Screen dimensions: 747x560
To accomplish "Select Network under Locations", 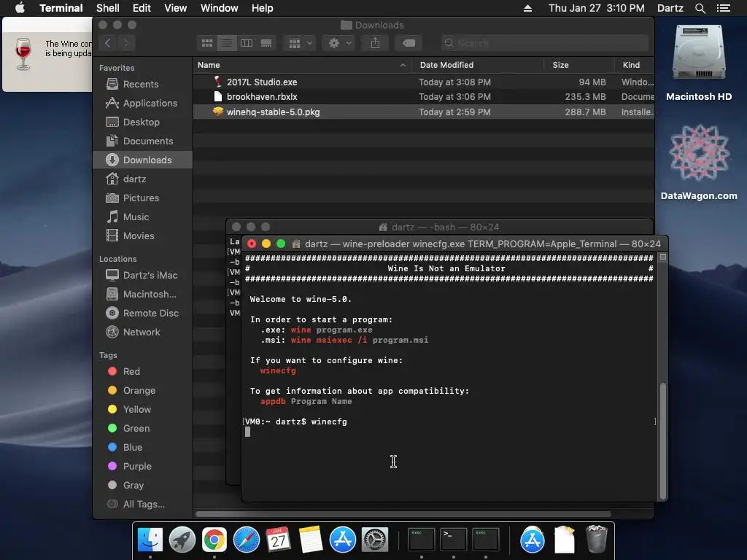I will point(143,332).
